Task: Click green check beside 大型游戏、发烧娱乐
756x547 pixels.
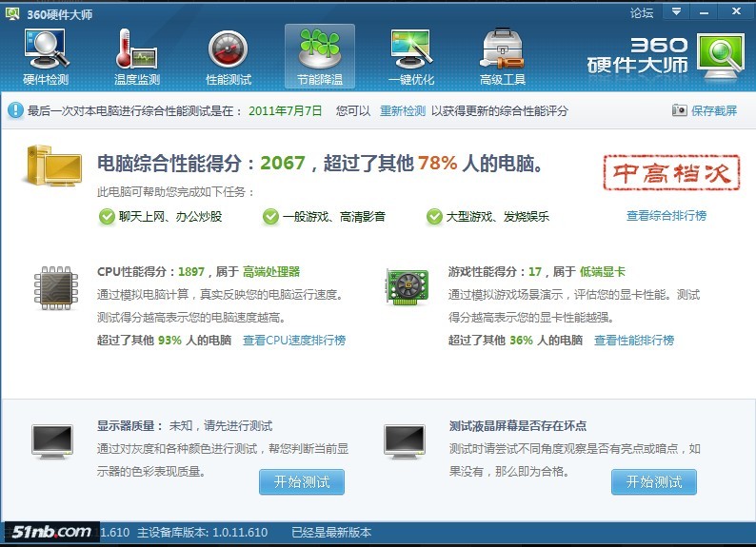Action: pos(434,217)
